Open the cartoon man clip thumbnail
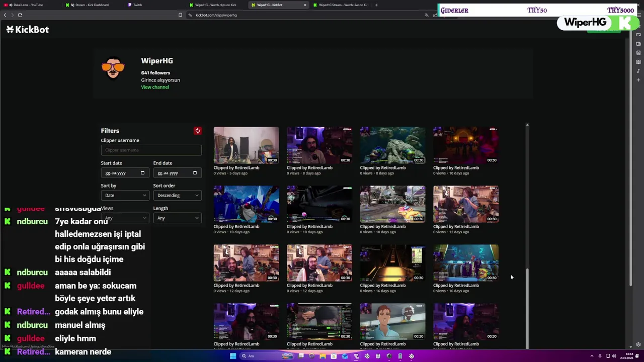 (392, 322)
